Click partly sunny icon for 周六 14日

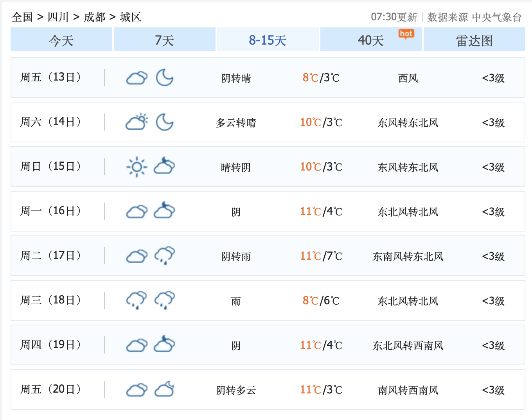click(137, 122)
